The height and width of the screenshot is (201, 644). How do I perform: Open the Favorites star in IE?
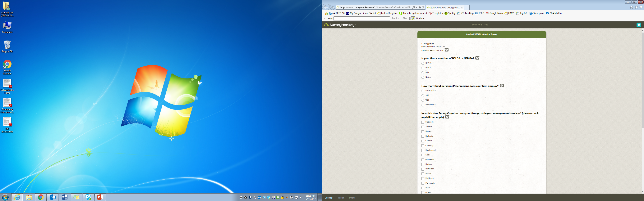point(636,7)
